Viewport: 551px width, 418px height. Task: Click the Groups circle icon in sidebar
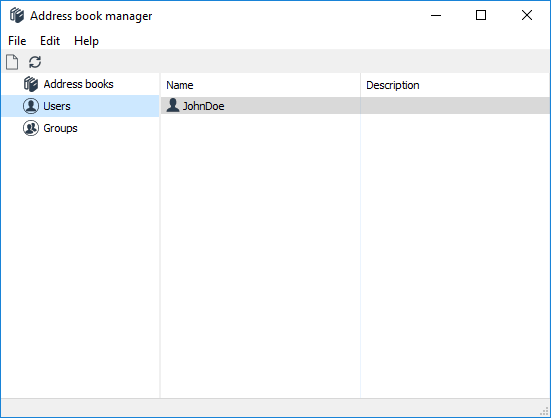point(31,128)
